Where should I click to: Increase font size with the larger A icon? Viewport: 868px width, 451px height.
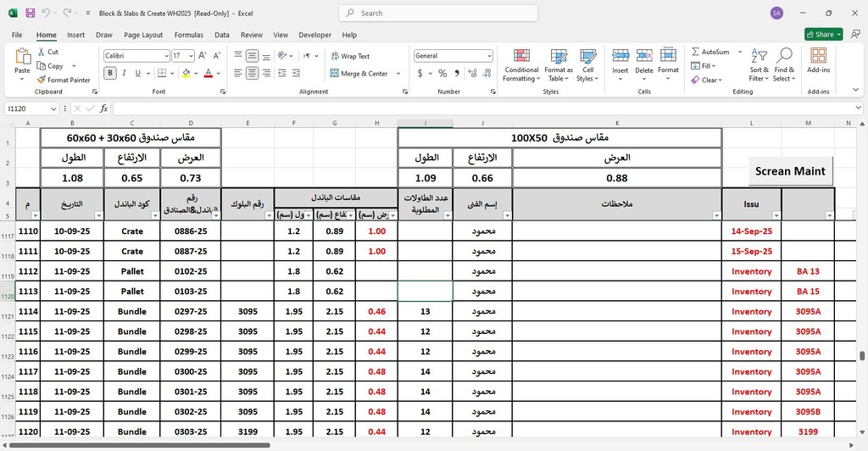[x=203, y=56]
